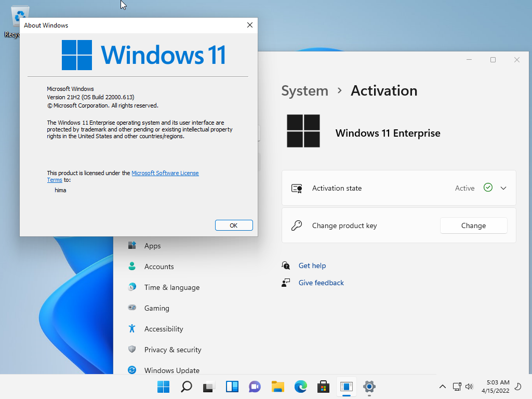532x399 pixels.
Task: Open Task View on the taskbar
Action: coord(209,387)
